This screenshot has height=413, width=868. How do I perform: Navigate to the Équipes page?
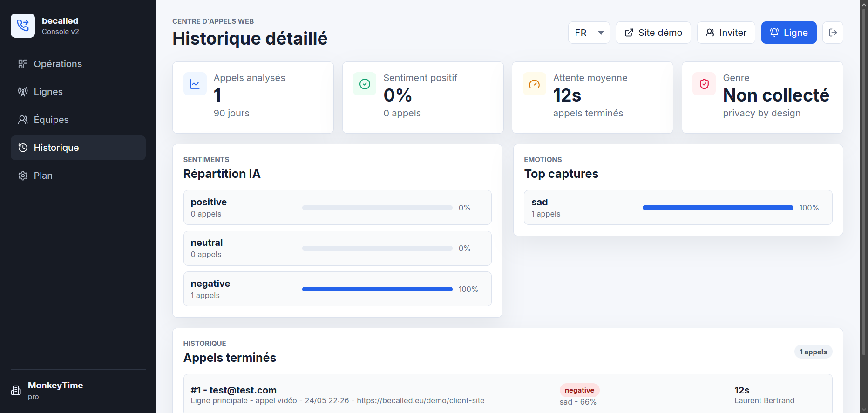point(78,120)
